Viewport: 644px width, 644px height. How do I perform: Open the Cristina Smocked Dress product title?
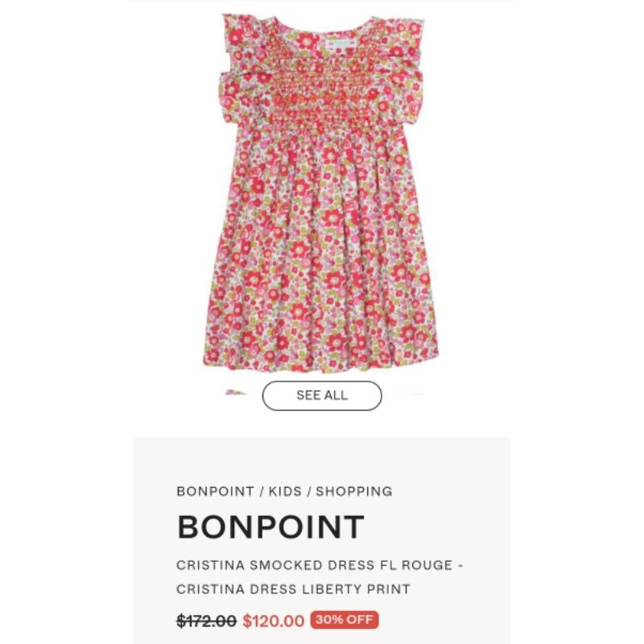[x=320, y=567]
